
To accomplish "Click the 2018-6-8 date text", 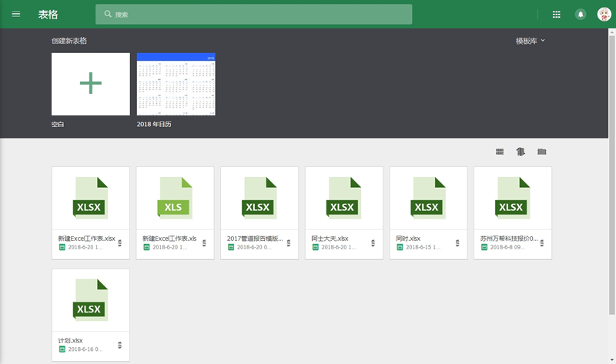I will (x=507, y=247).
